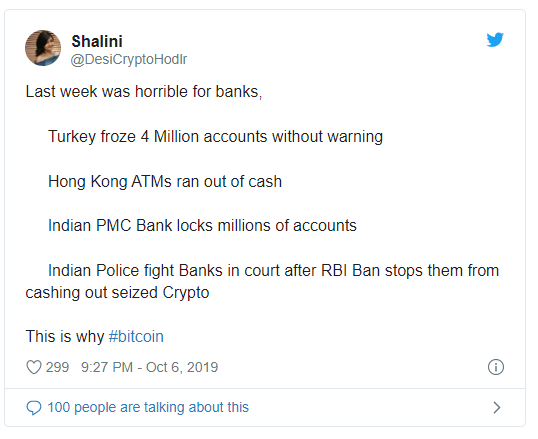Open the #bitcoin hashtag
The image size is (538, 439).
point(136,336)
